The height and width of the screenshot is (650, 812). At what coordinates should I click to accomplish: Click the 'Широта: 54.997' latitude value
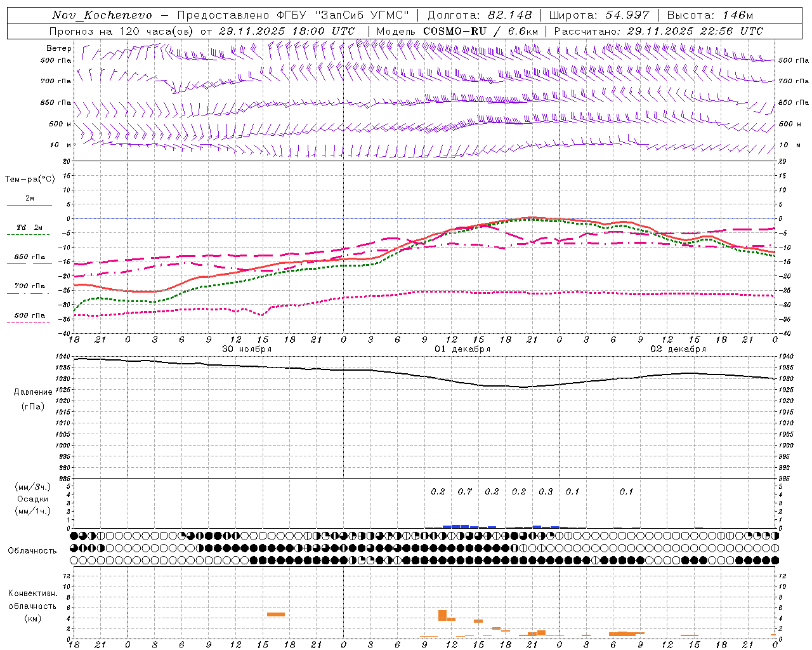coord(599,15)
